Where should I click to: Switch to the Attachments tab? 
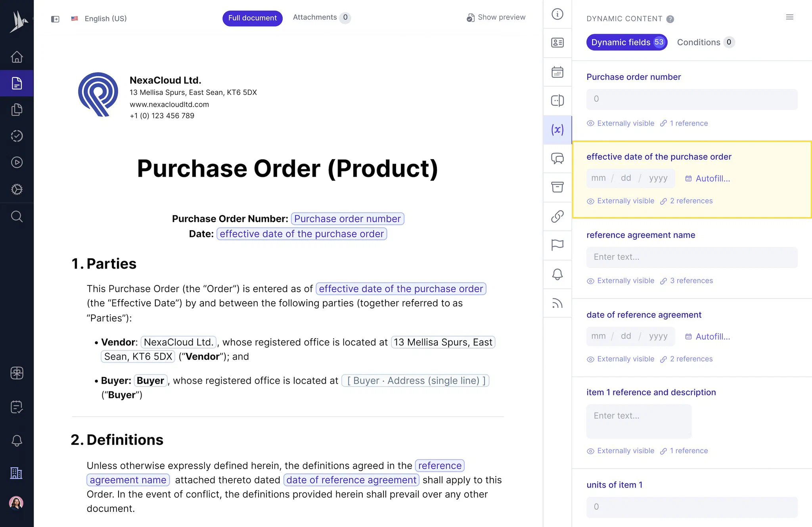click(322, 17)
